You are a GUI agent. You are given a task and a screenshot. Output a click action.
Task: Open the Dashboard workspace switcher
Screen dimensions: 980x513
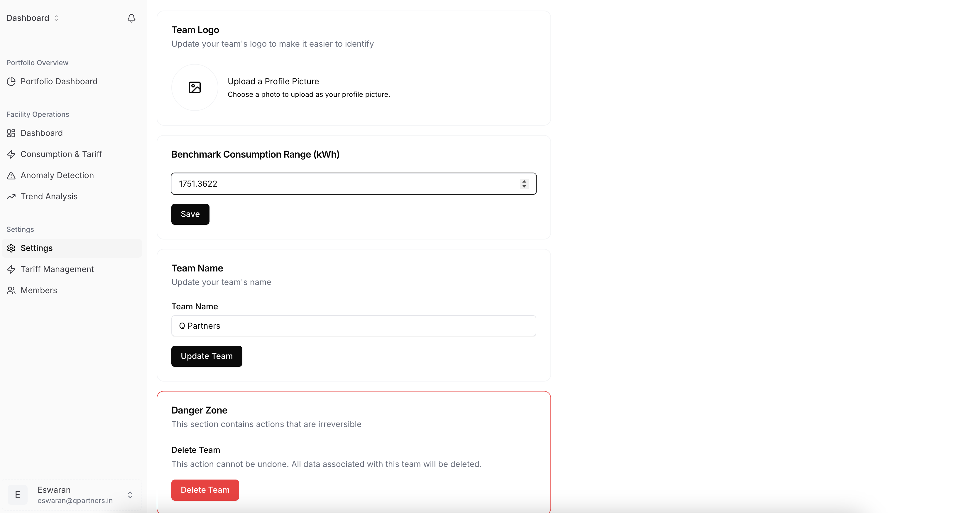click(x=33, y=18)
